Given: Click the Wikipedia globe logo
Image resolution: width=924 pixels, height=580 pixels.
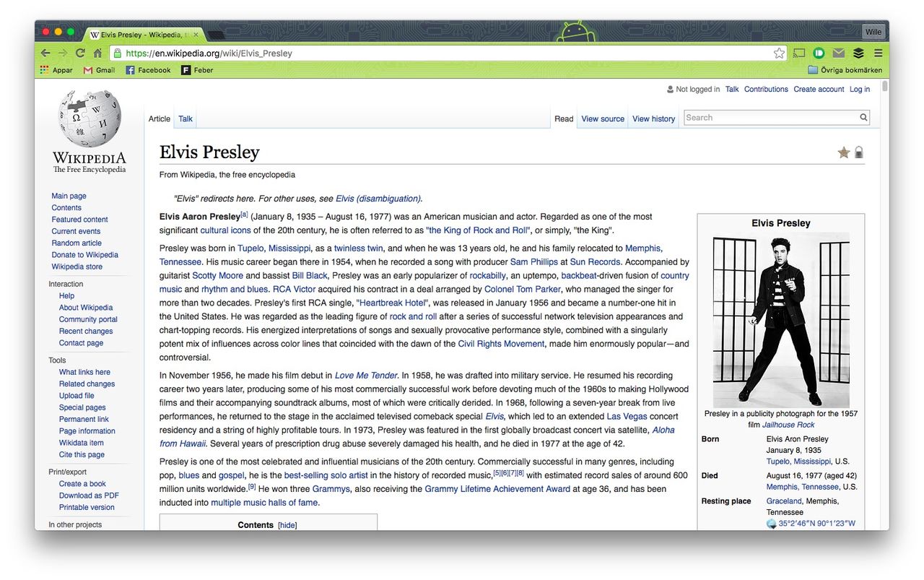Looking at the screenshot, I should [x=90, y=118].
